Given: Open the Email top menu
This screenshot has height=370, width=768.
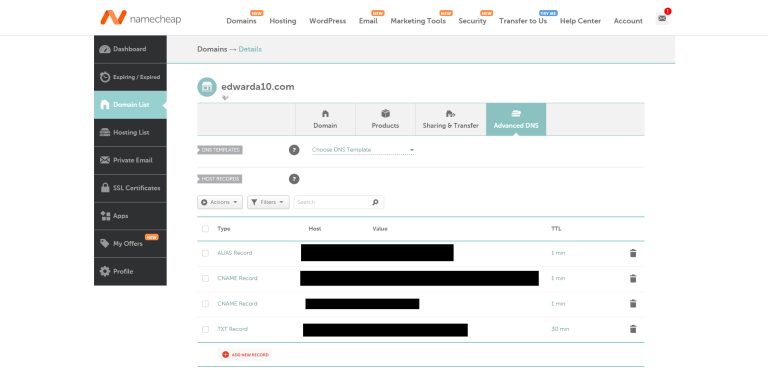Looking at the screenshot, I should (x=368, y=21).
